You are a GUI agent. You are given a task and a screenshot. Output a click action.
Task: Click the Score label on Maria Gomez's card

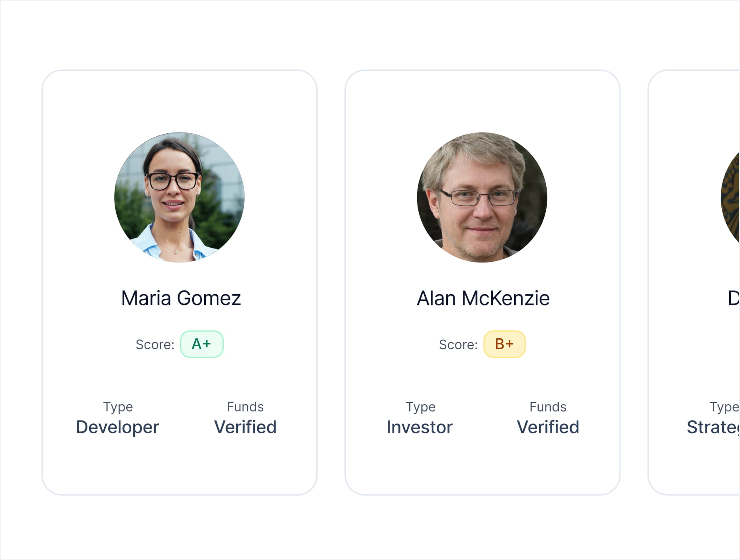click(x=155, y=345)
